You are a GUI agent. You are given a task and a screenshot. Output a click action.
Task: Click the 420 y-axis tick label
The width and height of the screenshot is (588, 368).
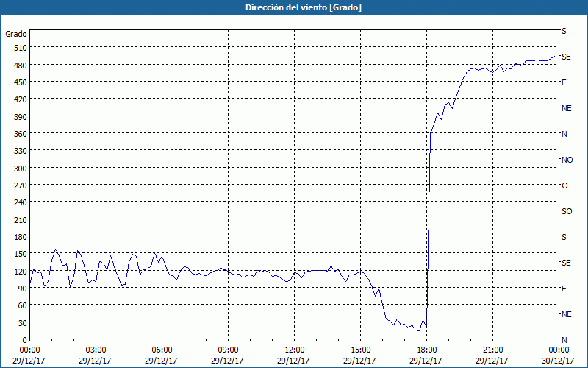[x=21, y=100]
